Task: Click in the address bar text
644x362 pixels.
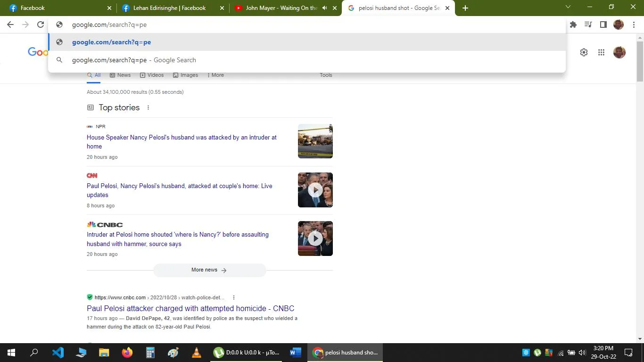Action: pyautogui.click(x=109, y=25)
